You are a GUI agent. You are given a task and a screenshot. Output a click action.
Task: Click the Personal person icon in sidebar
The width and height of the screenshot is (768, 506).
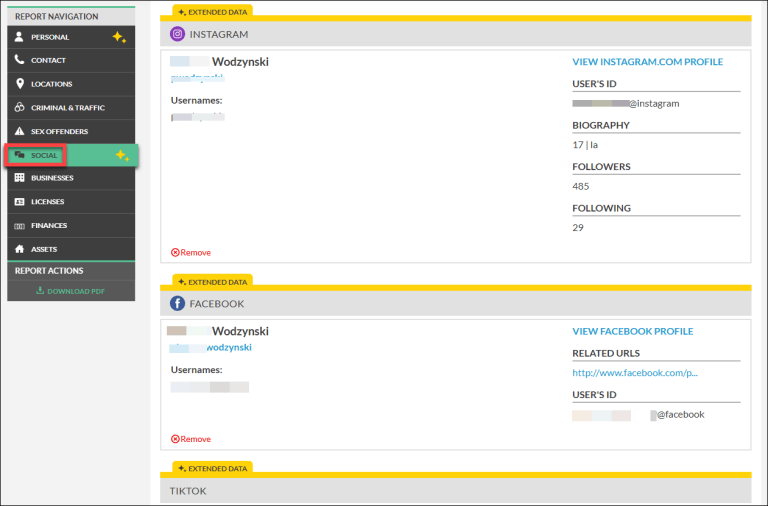(19, 37)
